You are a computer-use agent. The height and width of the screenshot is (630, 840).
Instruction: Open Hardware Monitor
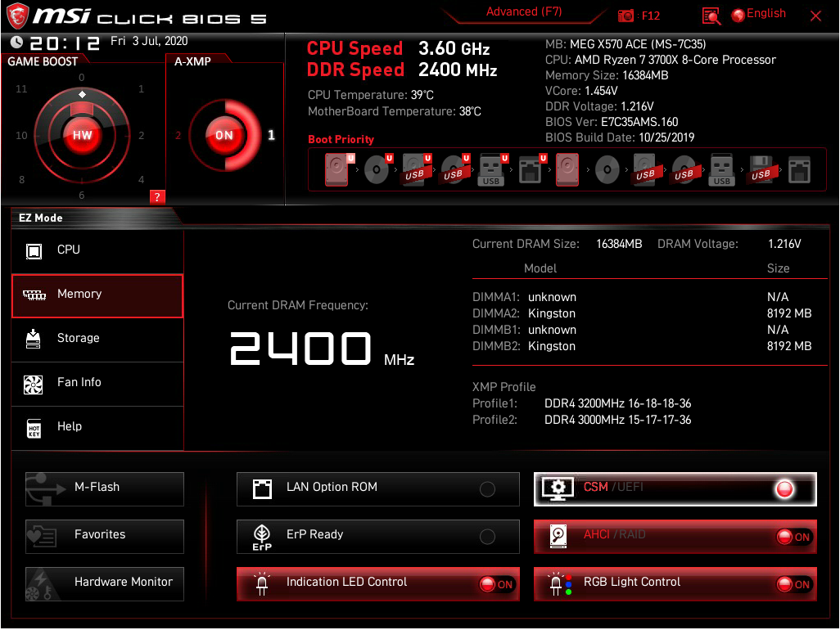[x=105, y=584]
